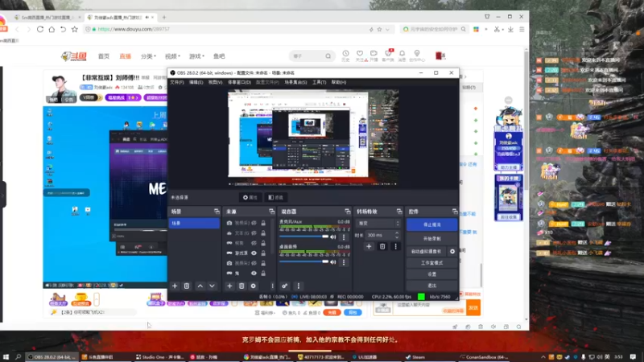Adjust the Mic/Aux volume slider
The image size is (644, 362).
tap(304, 237)
